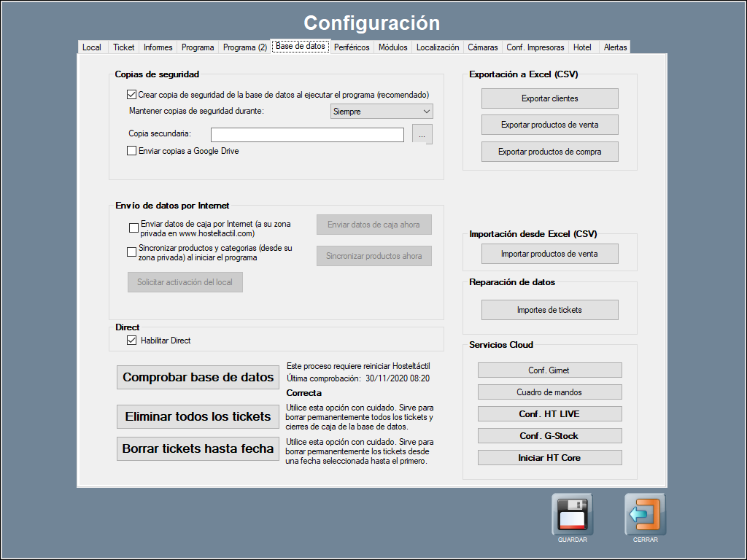Click the Cerrar exit icon
Image resolution: width=747 pixels, height=560 pixels.
click(x=645, y=515)
